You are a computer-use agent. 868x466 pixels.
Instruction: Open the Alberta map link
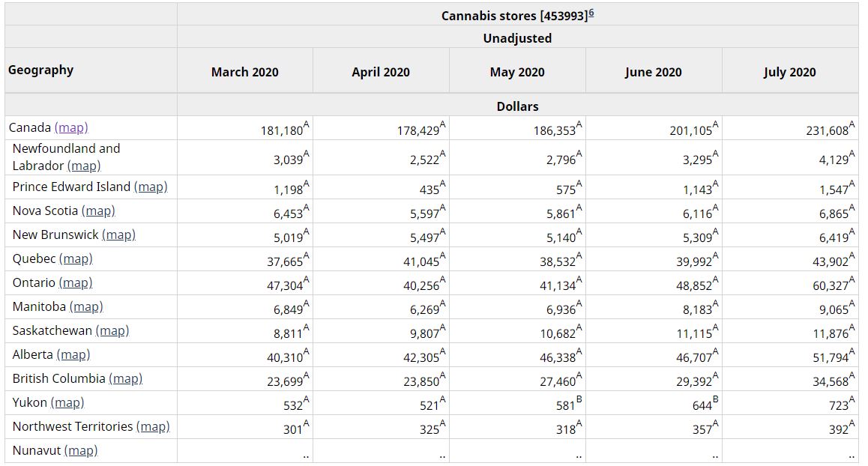point(73,354)
